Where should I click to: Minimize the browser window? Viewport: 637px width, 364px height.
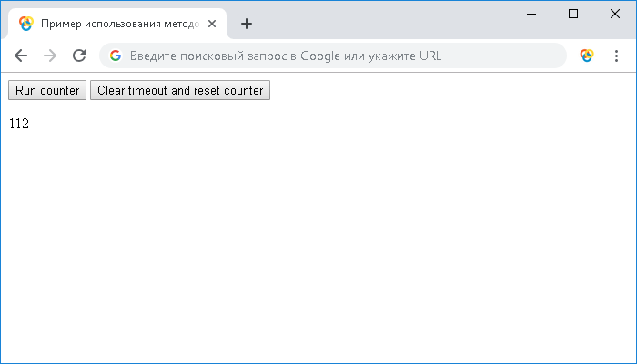point(532,14)
